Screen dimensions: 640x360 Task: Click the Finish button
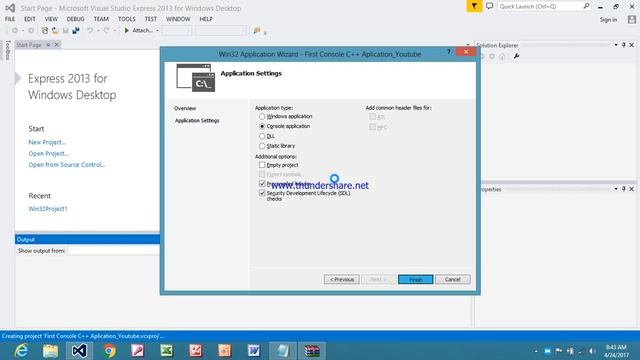tap(416, 280)
